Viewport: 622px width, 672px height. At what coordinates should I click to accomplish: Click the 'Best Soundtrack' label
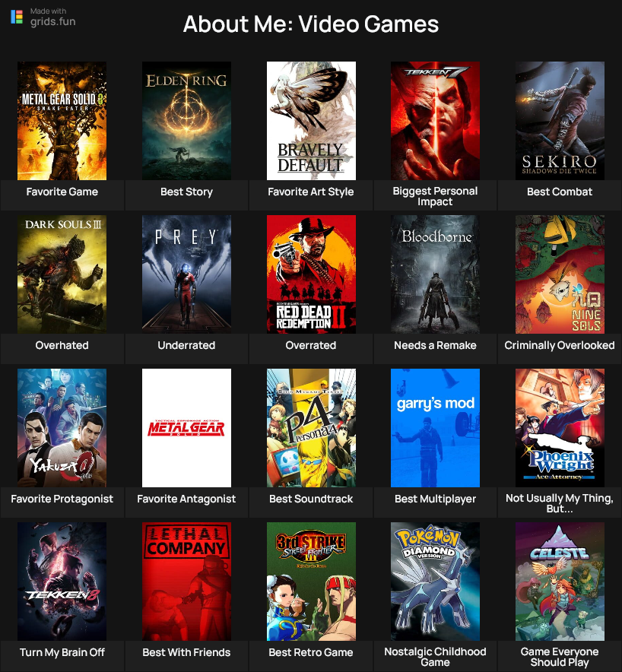click(311, 499)
